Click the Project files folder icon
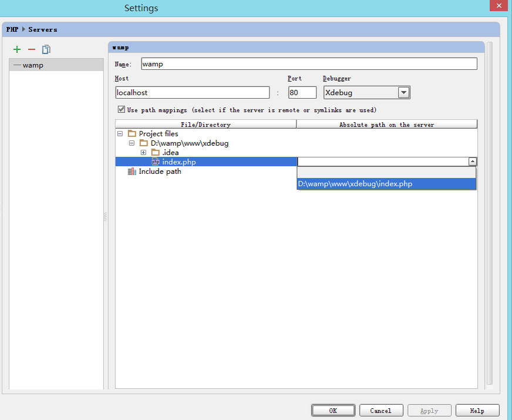This screenshot has width=512, height=420. coord(132,134)
